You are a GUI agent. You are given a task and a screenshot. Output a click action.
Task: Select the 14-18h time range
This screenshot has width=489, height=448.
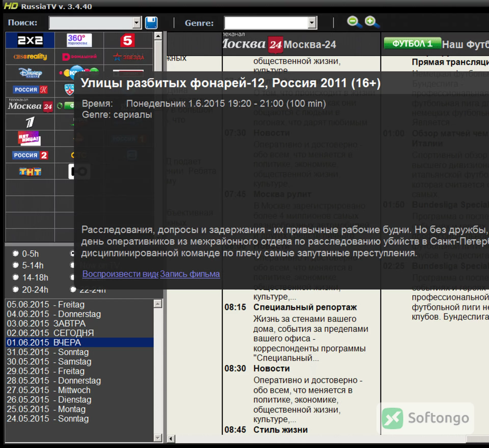30,277
